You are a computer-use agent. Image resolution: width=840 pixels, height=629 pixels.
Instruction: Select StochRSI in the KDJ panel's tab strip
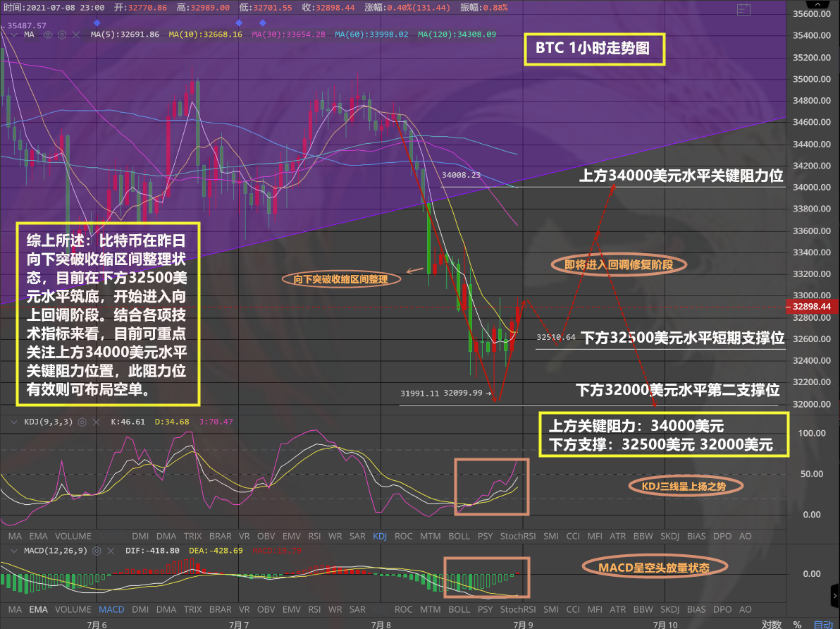(x=518, y=536)
